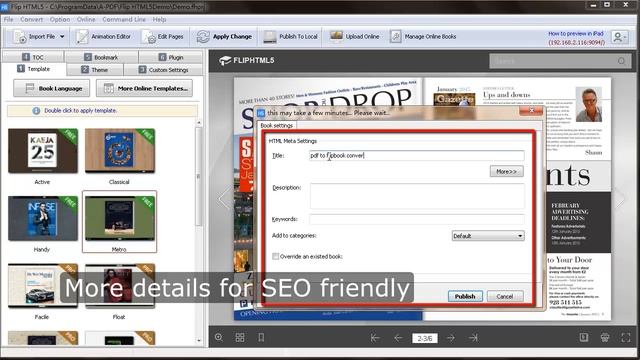Click More Online Templates button
This screenshot has height=360, width=640.
(144, 88)
